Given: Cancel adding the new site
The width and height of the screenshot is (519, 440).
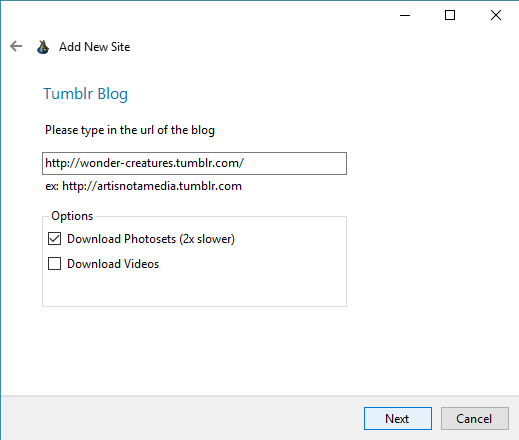Looking at the screenshot, I should (x=475, y=418).
